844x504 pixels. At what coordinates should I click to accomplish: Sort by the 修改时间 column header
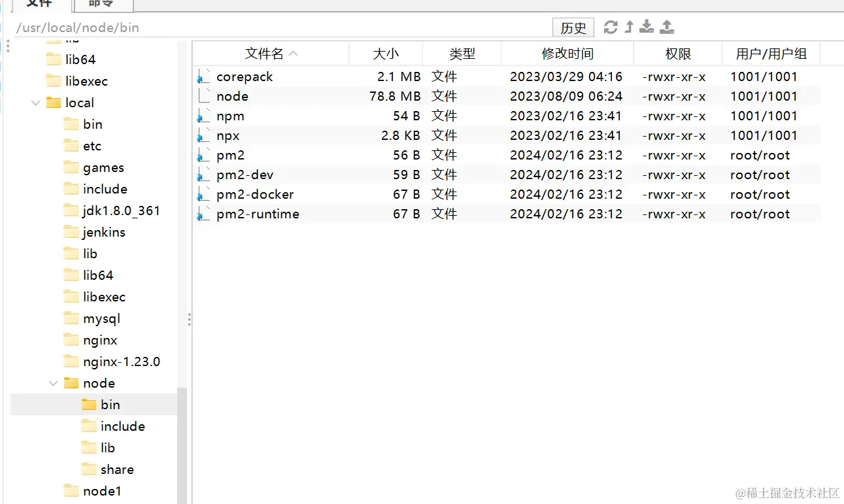(567, 54)
